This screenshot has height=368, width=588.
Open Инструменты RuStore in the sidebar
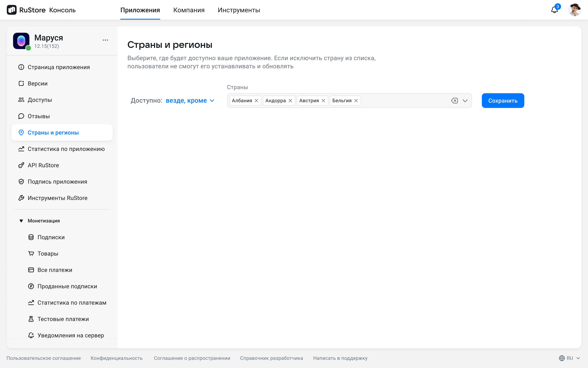click(62, 198)
